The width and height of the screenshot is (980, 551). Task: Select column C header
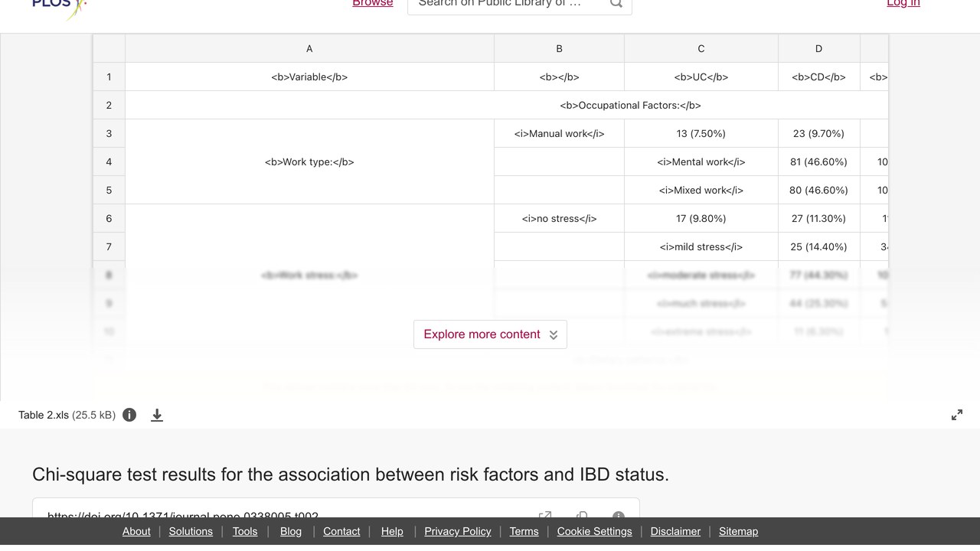coord(701,48)
